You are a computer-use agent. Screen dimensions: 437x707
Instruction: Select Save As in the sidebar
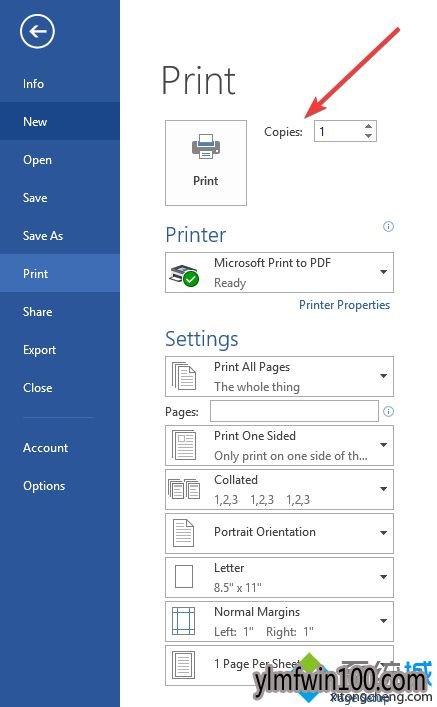coord(43,236)
